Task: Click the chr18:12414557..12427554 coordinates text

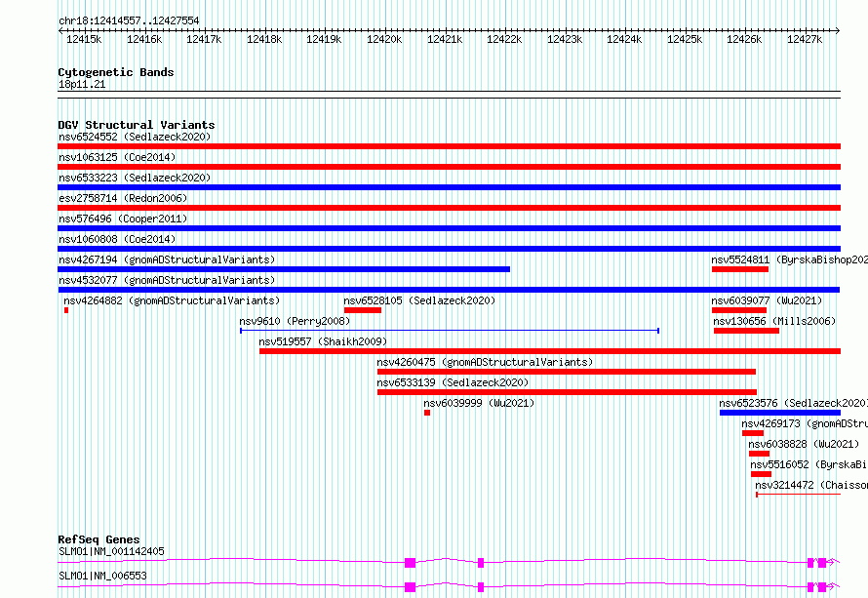Action: 129,21
